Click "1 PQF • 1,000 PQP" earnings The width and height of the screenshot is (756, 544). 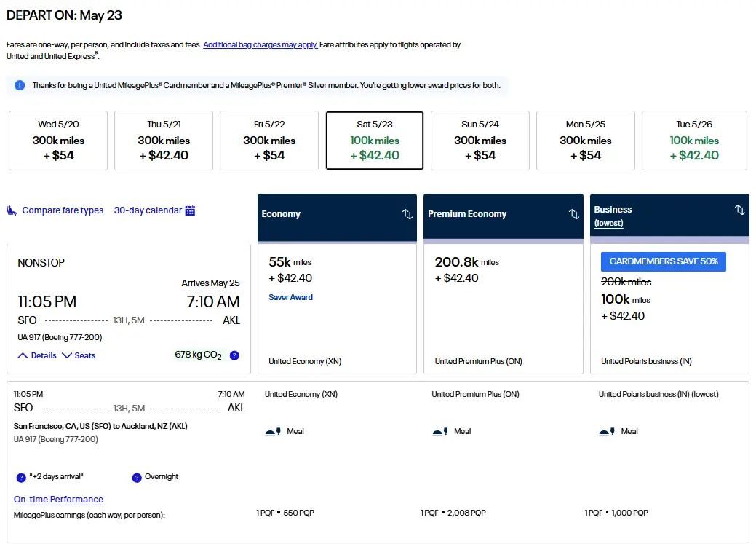click(x=616, y=513)
